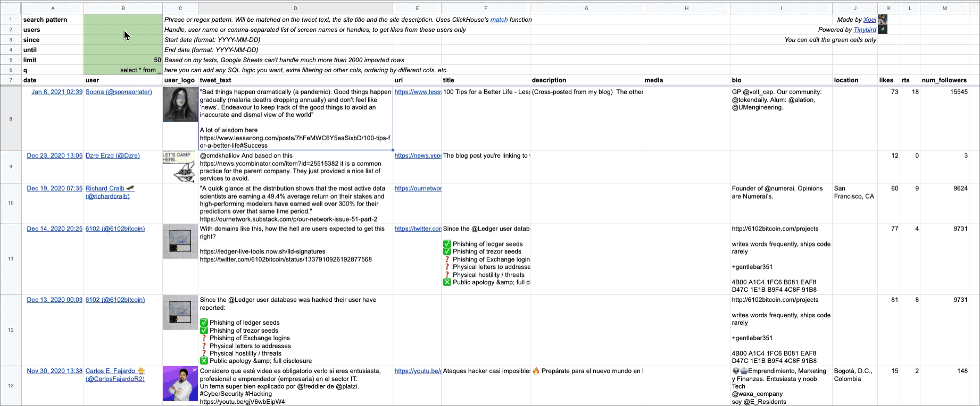The image size is (980, 406).
Task: Open the news.ycombinator url link
Action: tap(418, 156)
